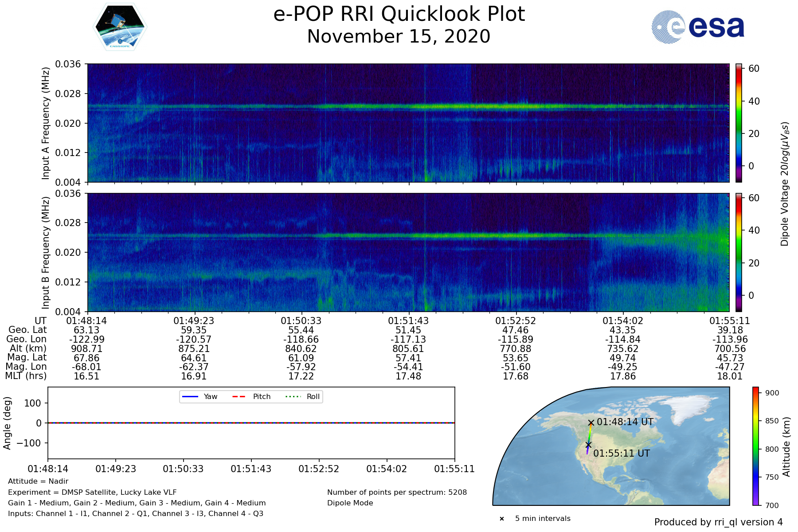The width and height of the screenshot is (798, 532).
Task: Click the red dashed Pitch legend sample
Action: [239, 397]
